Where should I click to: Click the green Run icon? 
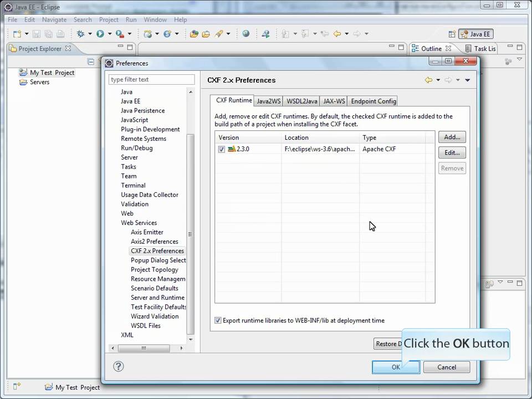(x=100, y=34)
